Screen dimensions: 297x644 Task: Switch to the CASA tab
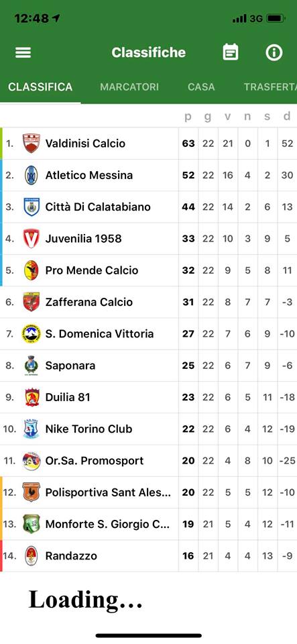201,87
